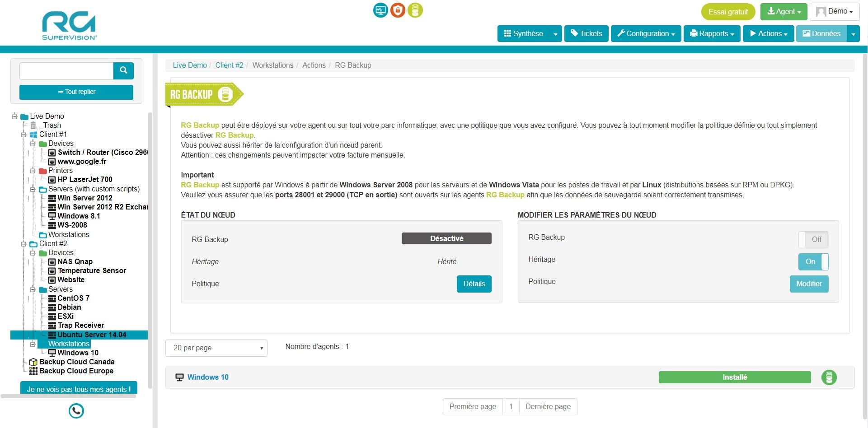868x428 pixels.
Task: Click the device icon beside Website
Action: 52,280
